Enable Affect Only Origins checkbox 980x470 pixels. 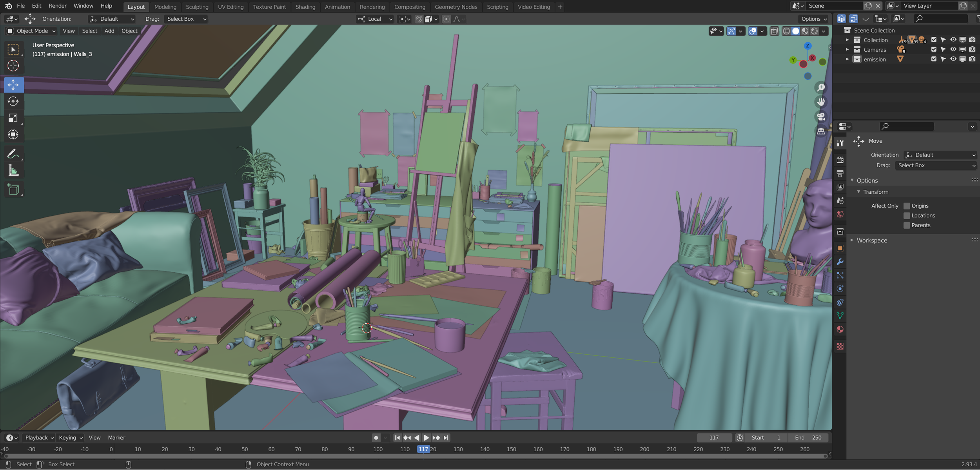[x=907, y=206]
